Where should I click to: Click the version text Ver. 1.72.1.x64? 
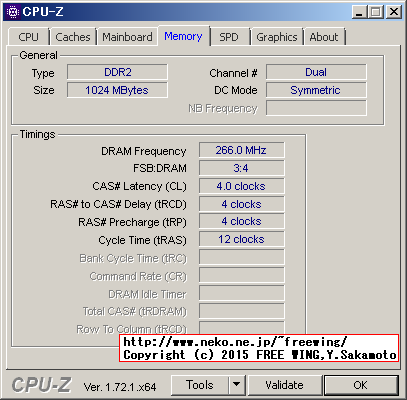coord(120,387)
